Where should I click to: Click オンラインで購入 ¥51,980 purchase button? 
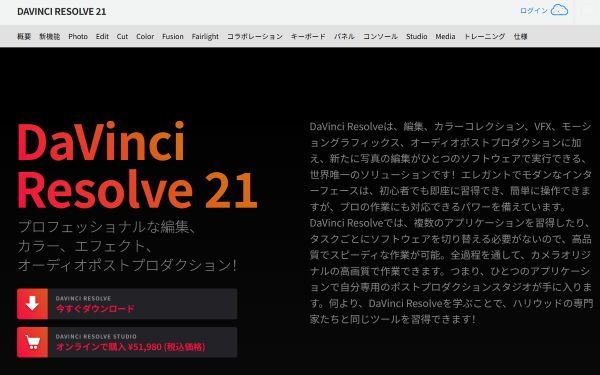(x=127, y=342)
